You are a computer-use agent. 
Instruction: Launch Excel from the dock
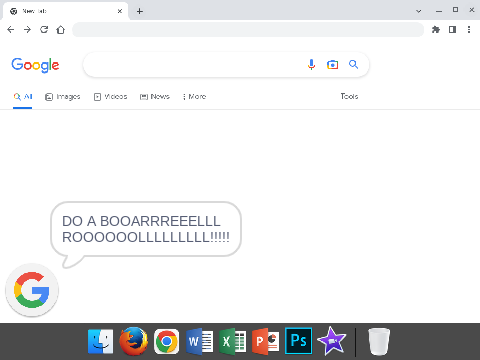coord(233,341)
